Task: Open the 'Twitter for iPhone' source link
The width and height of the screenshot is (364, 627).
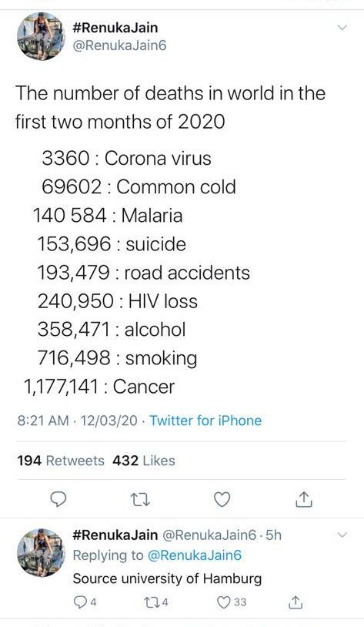Action: pos(205,421)
